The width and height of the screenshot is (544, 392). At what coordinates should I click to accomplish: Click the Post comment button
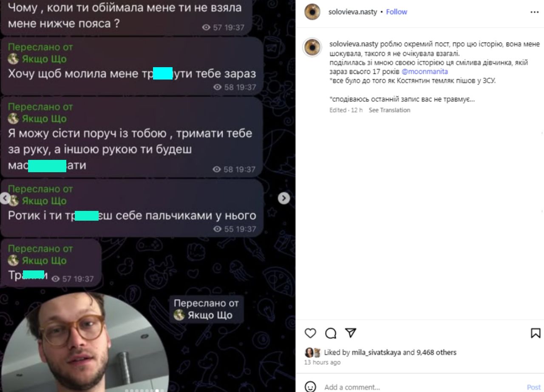point(534,387)
